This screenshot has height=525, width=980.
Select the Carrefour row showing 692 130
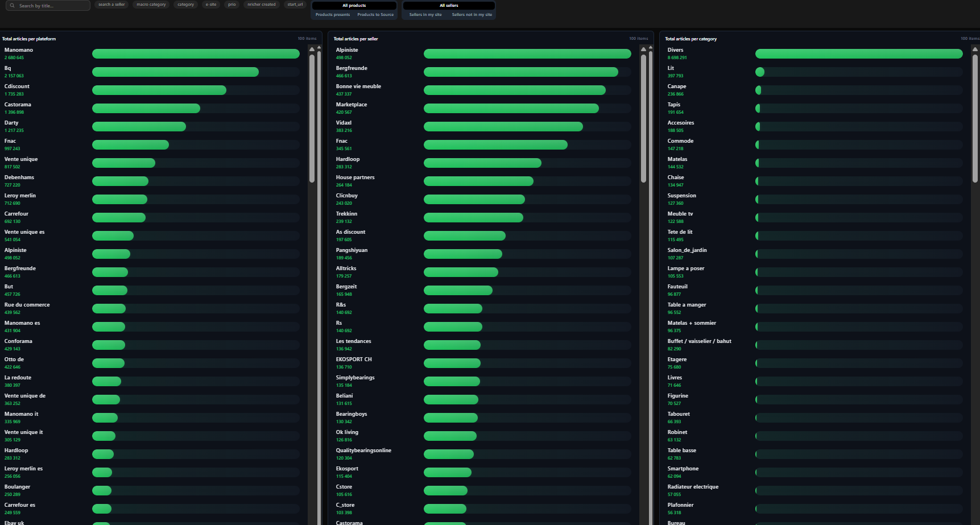pos(152,217)
